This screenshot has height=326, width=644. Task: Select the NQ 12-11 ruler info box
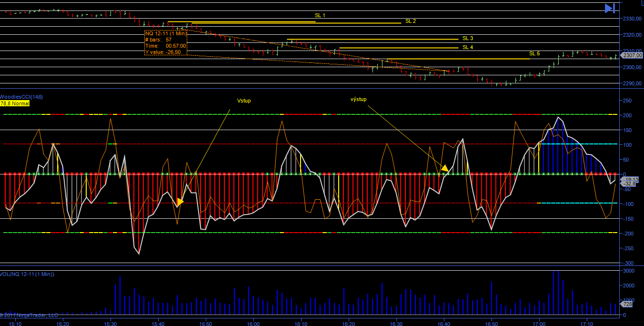[166, 43]
